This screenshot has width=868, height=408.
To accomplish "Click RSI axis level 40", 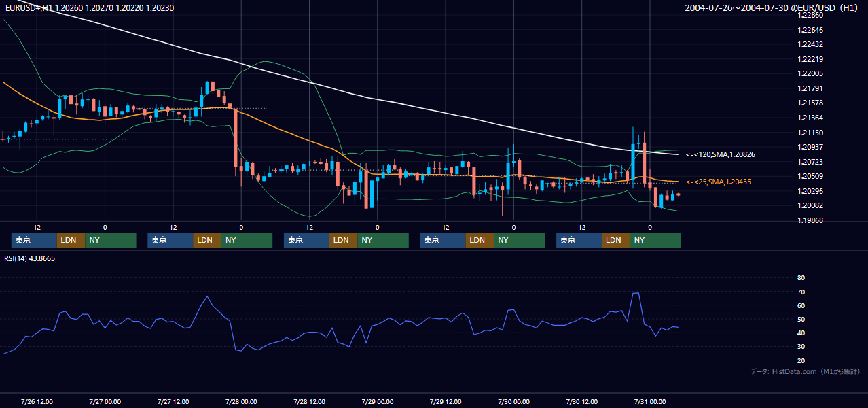I will click(x=801, y=333).
